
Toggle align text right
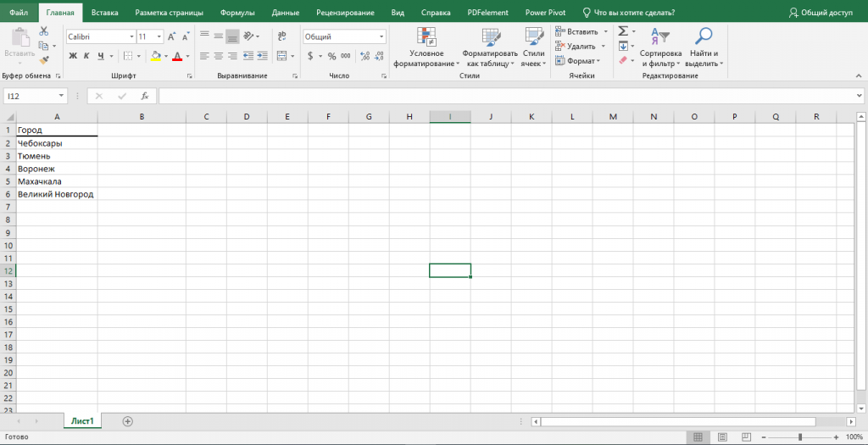click(233, 56)
